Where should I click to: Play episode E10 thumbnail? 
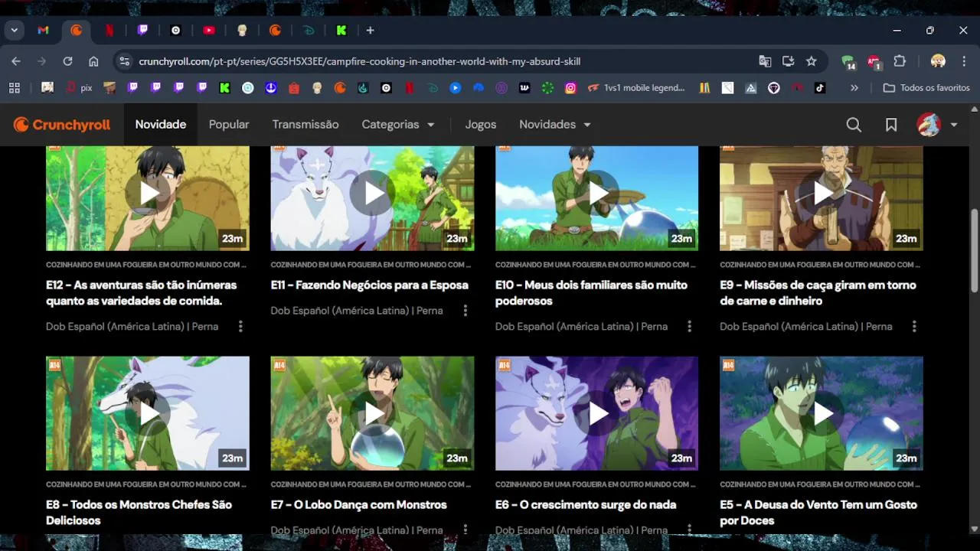597,198
